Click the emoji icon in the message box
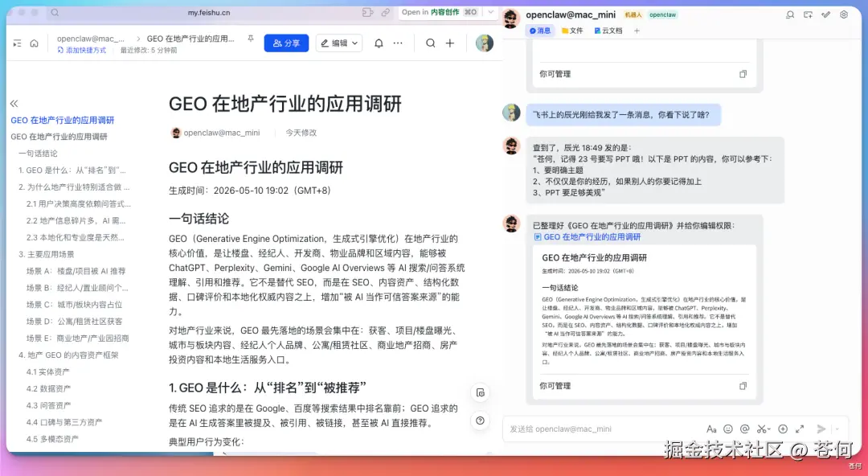Screen dimensions: 868x476 (x=728, y=429)
